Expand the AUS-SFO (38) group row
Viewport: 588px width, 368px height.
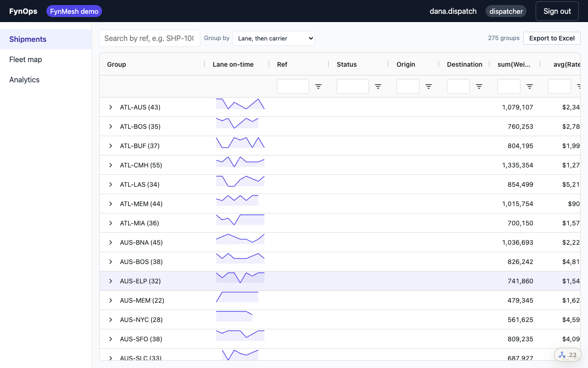tap(111, 339)
